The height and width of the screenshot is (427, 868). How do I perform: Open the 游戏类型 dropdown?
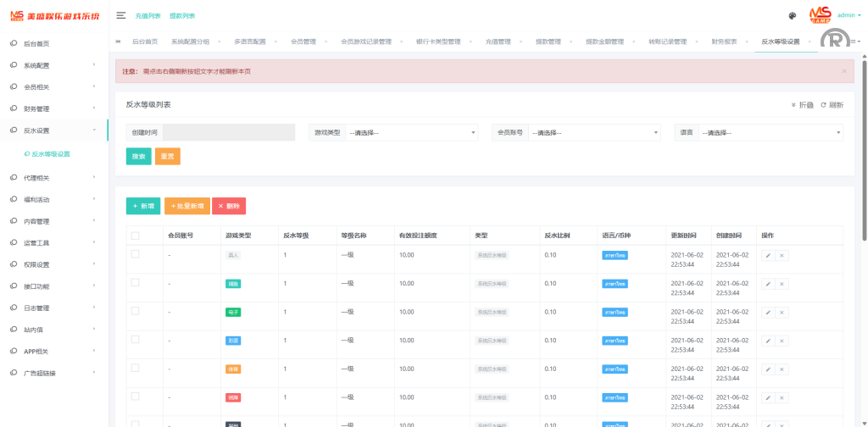click(x=412, y=133)
